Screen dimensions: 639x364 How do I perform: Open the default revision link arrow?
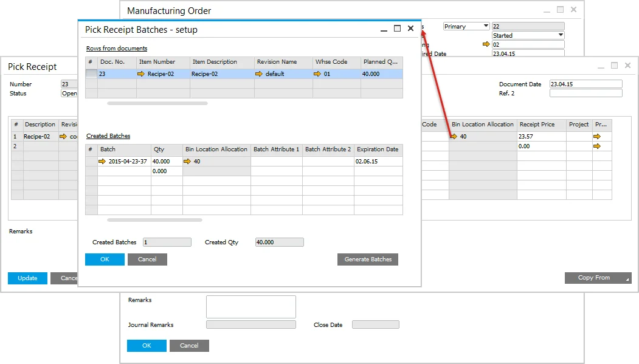pos(259,74)
